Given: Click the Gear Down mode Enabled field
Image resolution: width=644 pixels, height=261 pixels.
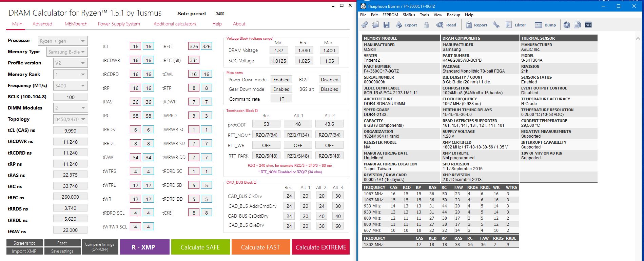Looking at the screenshot, I should point(281,89).
